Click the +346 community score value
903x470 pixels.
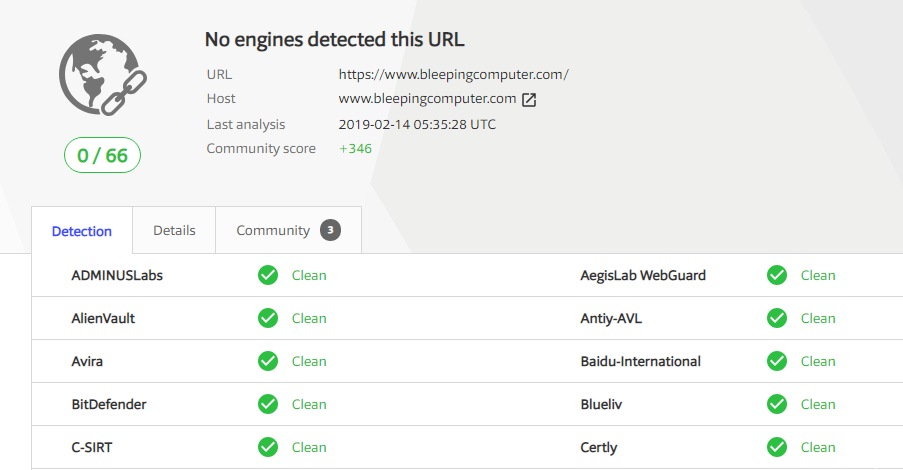click(355, 149)
